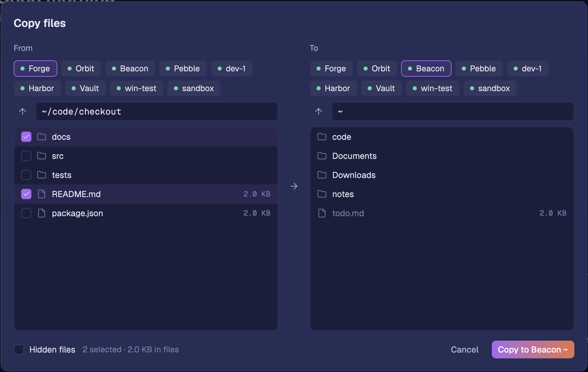Select Beacon in the From host list

point(130,69)
